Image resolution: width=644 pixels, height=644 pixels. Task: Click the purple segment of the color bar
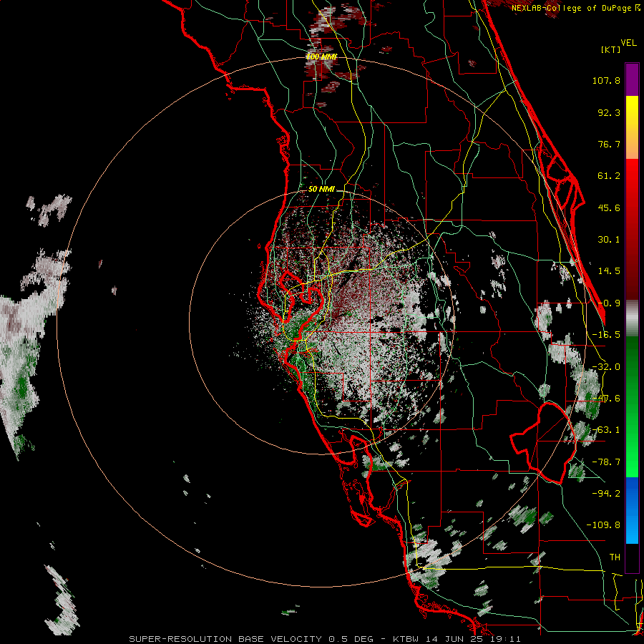tap(632, 79)
